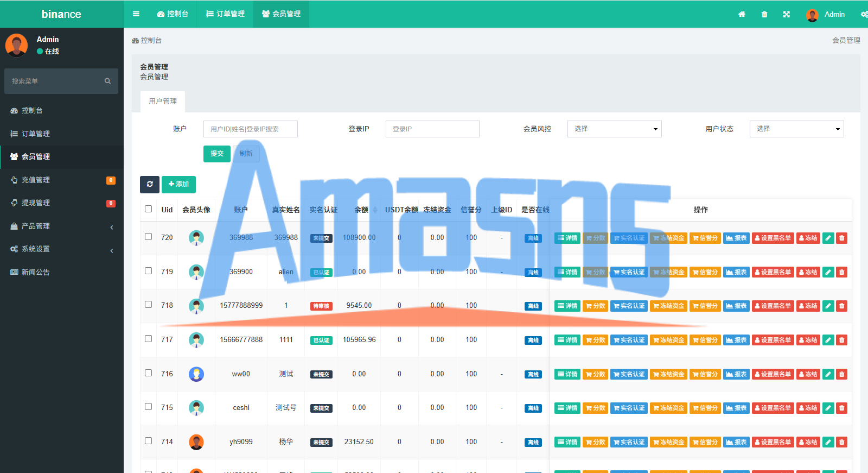This screenshot has height=473, width=868.
Task: Check the box for user 719
Action: coord(149,271)
